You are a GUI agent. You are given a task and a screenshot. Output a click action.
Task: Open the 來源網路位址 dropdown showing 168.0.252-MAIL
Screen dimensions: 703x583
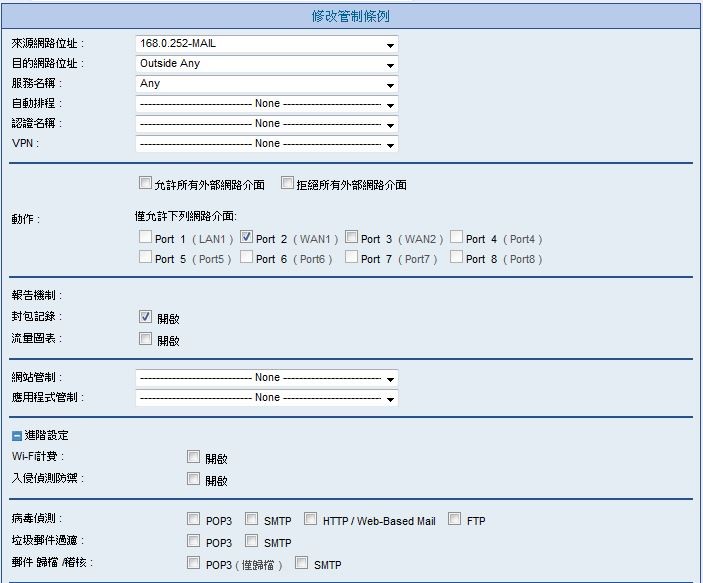(x=266, y=44)
